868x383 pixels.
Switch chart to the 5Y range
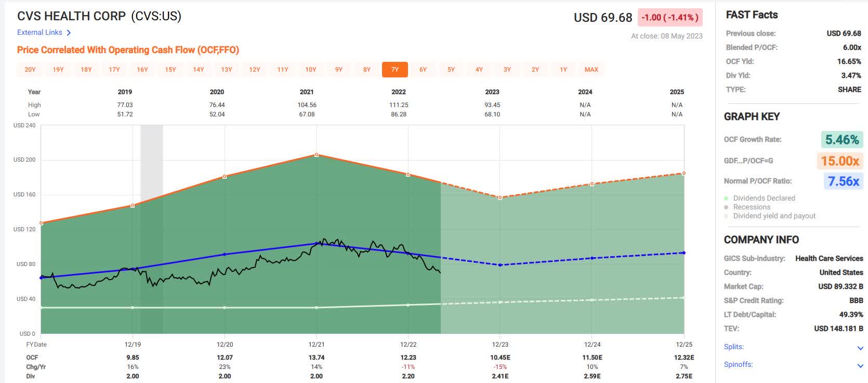[x=451, y=70]
